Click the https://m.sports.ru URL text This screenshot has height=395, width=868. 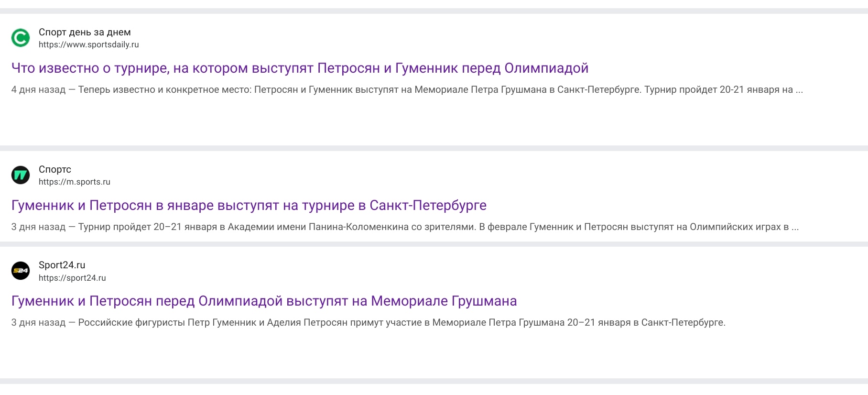75,181
